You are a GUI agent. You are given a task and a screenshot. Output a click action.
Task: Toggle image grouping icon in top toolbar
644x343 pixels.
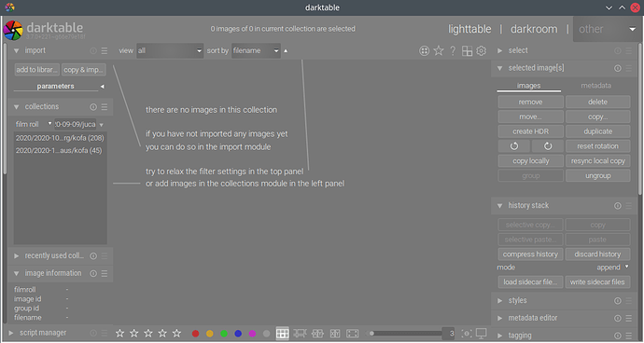coord(425,50)
